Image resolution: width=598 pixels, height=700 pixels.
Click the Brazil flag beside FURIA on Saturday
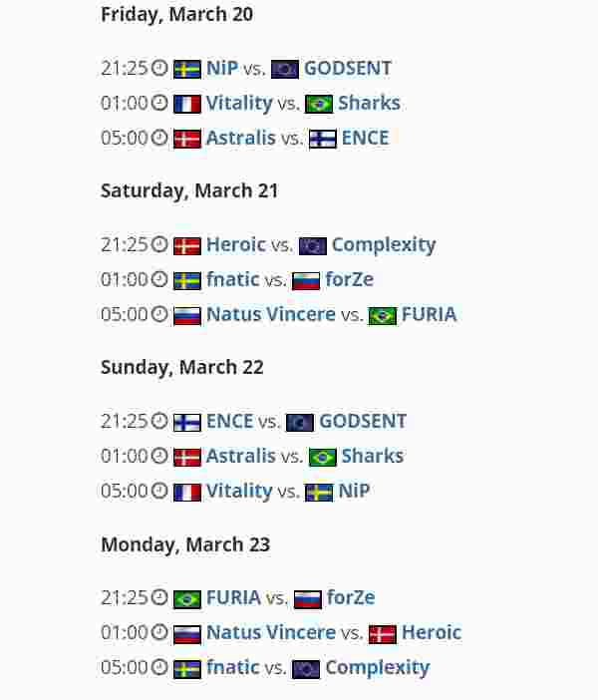coord(383,316)
